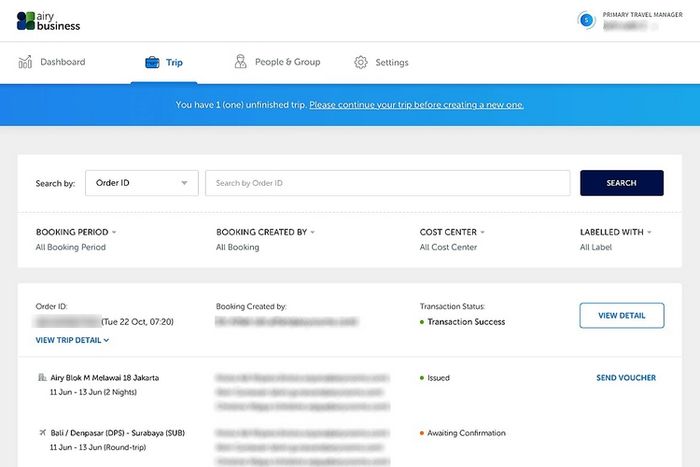Click the flight icon for Bali to Surabaya
Image resolution: width=700 pixels, height=467 pixels.
coord(41,433)
